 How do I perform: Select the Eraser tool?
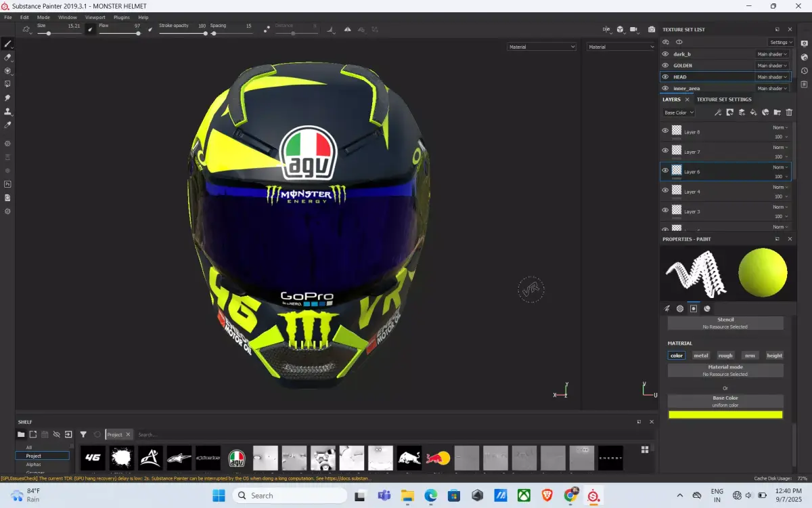pos(7,57)
